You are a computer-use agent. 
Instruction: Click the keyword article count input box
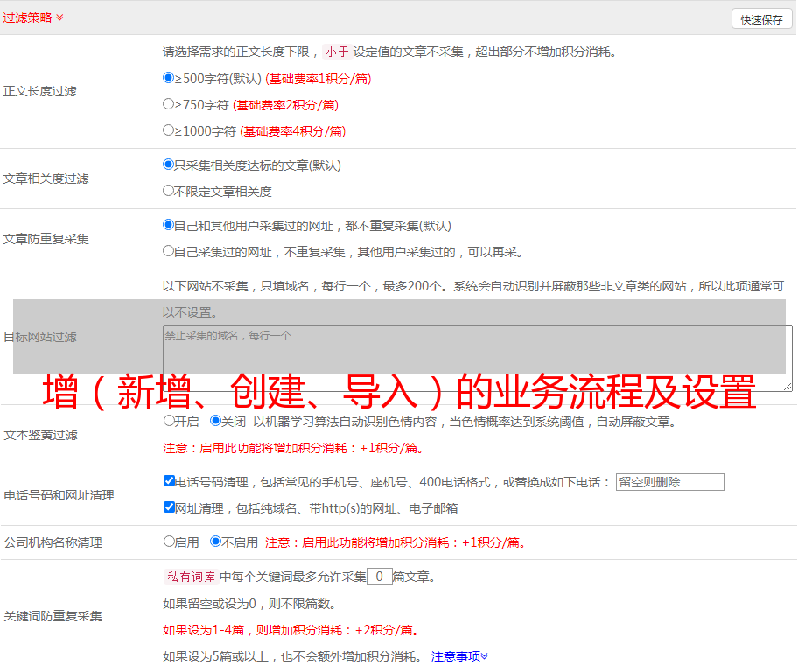point(379,577)
